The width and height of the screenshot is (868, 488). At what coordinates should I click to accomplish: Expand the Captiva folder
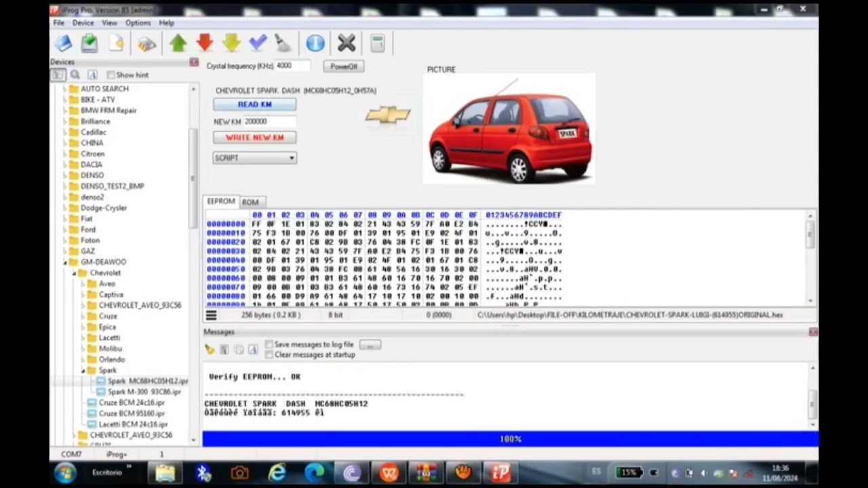pos(83,295)
